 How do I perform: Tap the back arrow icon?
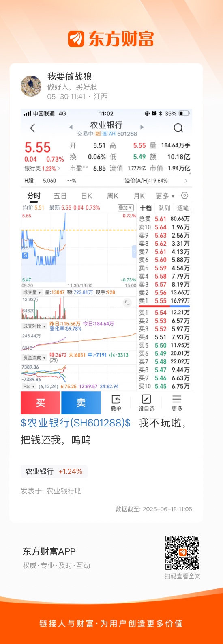[33, 128]
